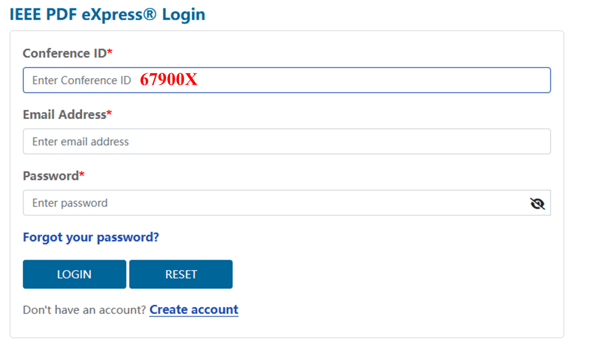
Task: Select the Password entry field
Action: [x=274, y=203]
